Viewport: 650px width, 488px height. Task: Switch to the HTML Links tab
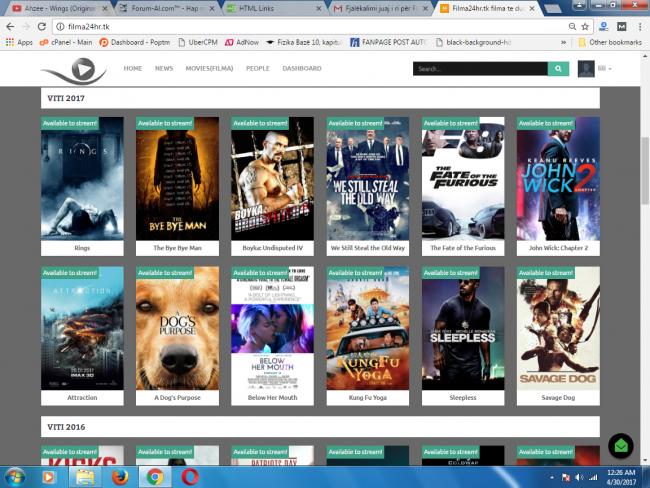pos(274,8)
